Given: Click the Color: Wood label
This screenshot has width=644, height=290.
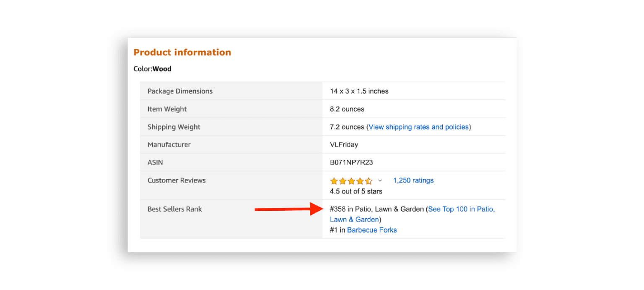Looking at the screenshot, I should point(152,68).
